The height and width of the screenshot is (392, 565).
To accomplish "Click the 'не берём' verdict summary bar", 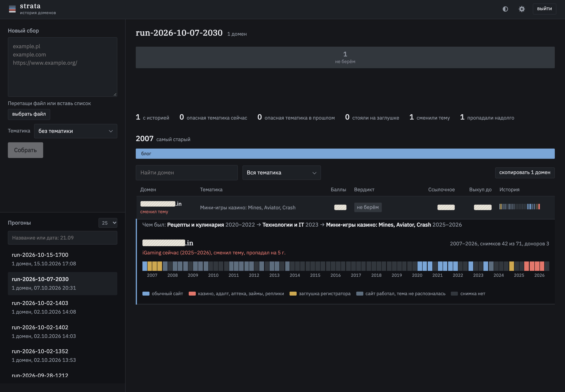I will pyautogui.click(x=345, y=57).
